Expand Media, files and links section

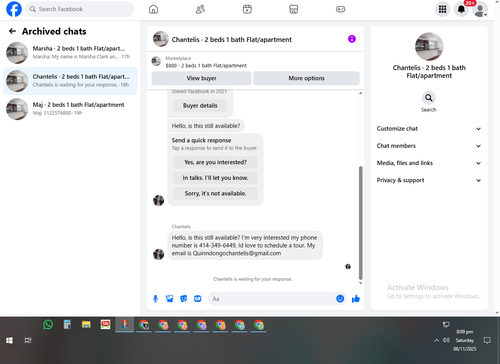click(429, 163)
